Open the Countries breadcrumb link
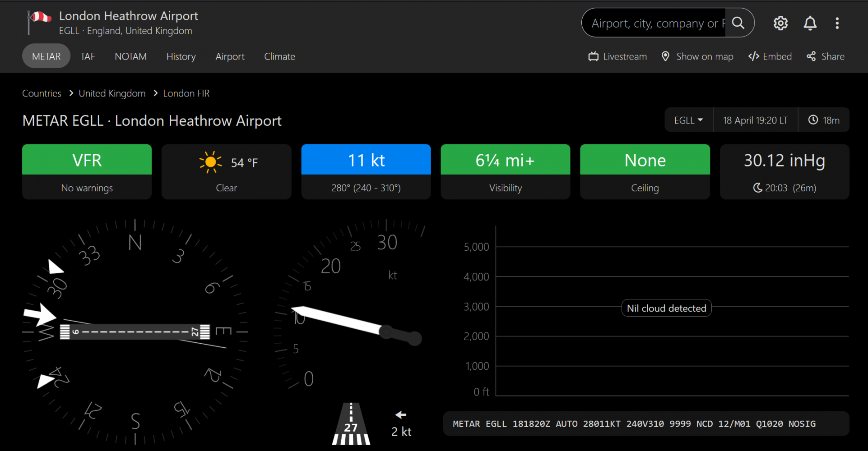The width and height of the screenshot is (868, 451). (42, 93)
